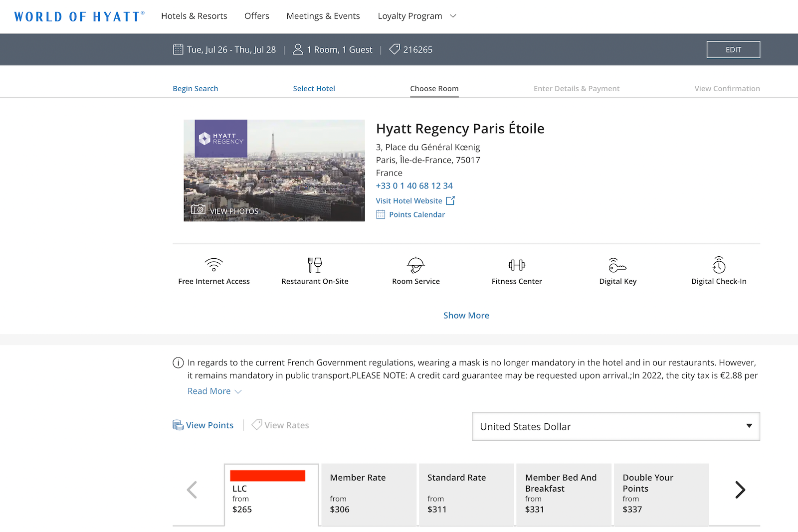Screen dimensions: 798x532
Task: Open the Points Calendar
Action: 417,214
